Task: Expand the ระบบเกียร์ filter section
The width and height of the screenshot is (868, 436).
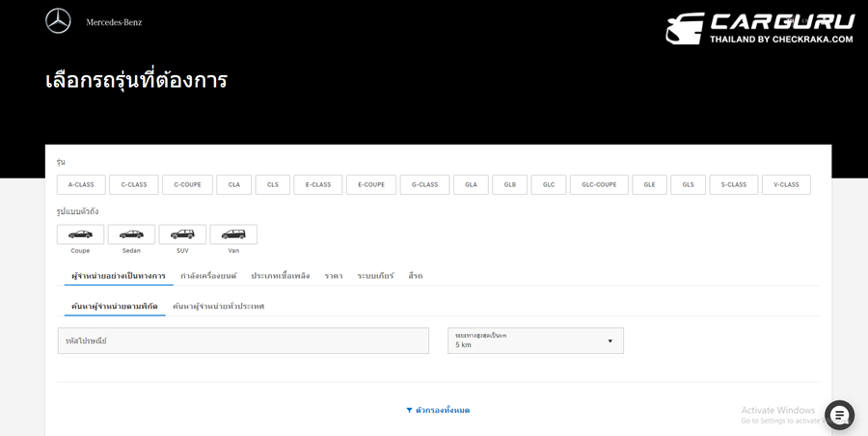Action: (x=375, y=276)
